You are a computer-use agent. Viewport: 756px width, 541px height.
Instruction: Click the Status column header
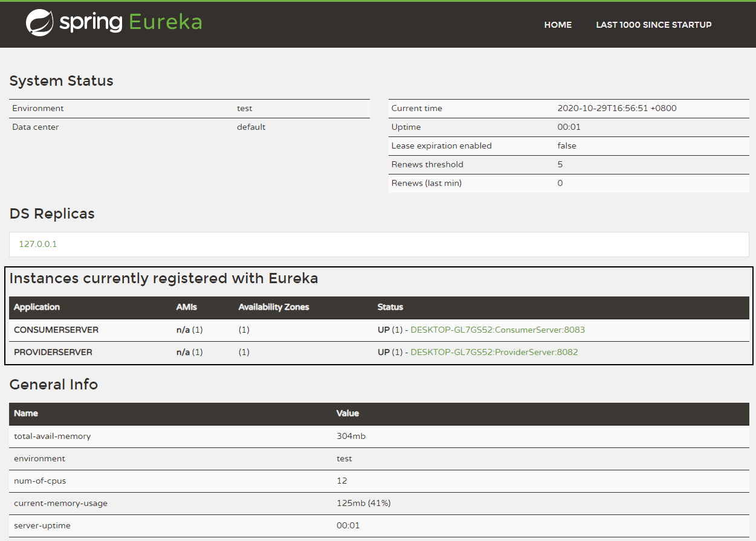coord(390,307)
